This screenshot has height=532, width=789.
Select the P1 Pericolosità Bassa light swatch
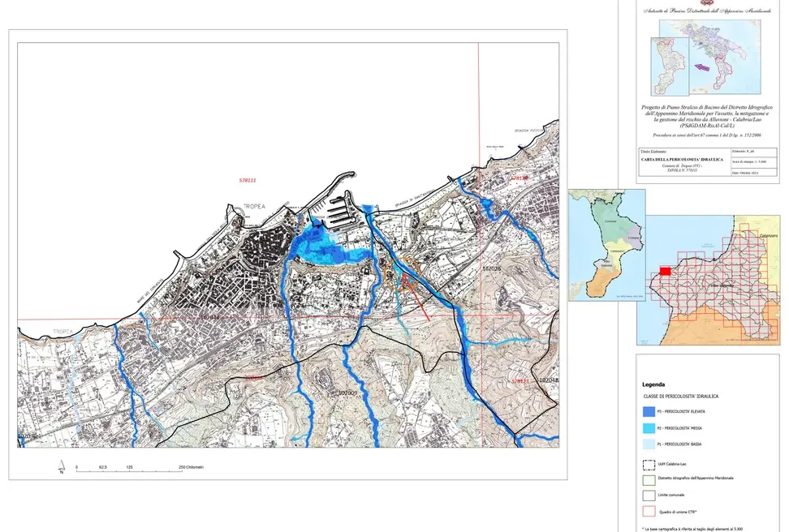coord(649,444)
